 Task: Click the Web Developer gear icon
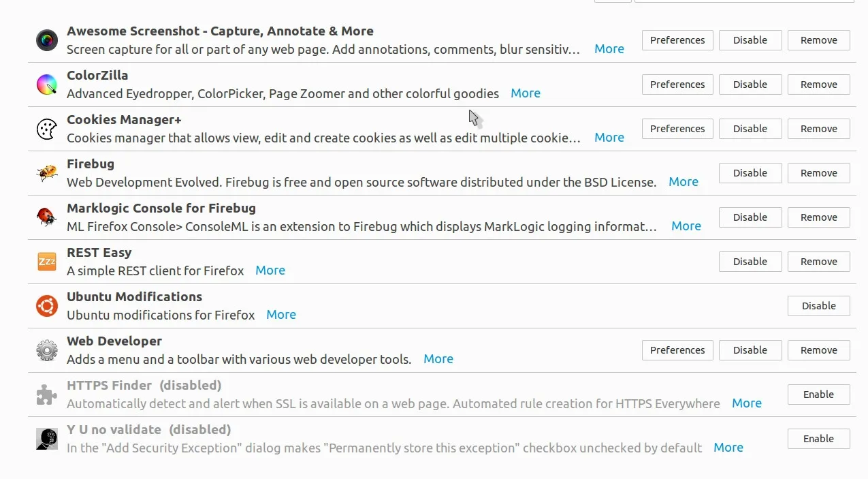(47, 350)
